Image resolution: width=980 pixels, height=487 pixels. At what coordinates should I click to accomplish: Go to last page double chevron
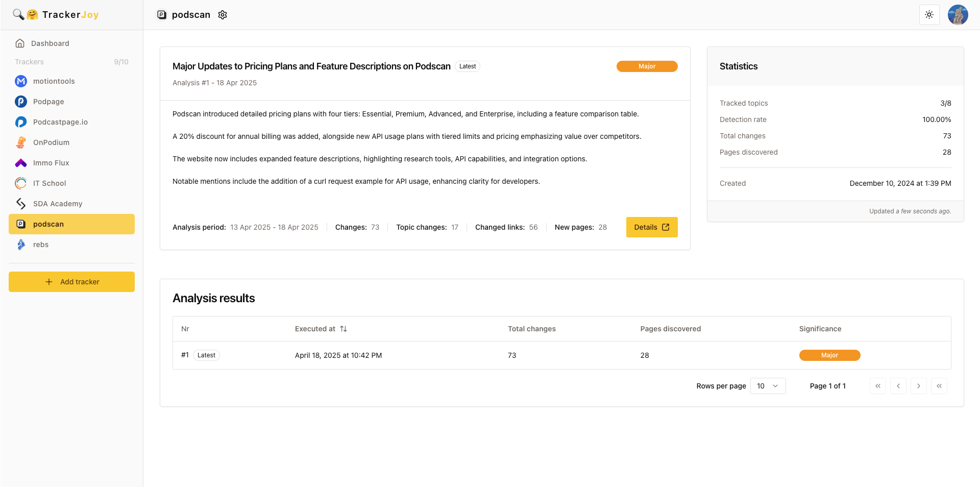939,386
